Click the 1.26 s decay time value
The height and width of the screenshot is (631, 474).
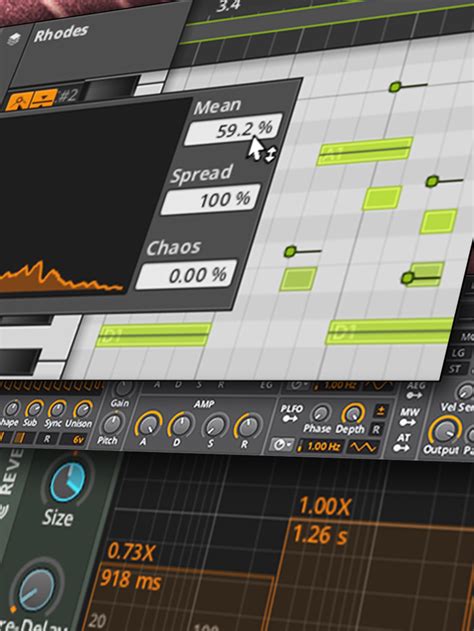click(320, 535)
